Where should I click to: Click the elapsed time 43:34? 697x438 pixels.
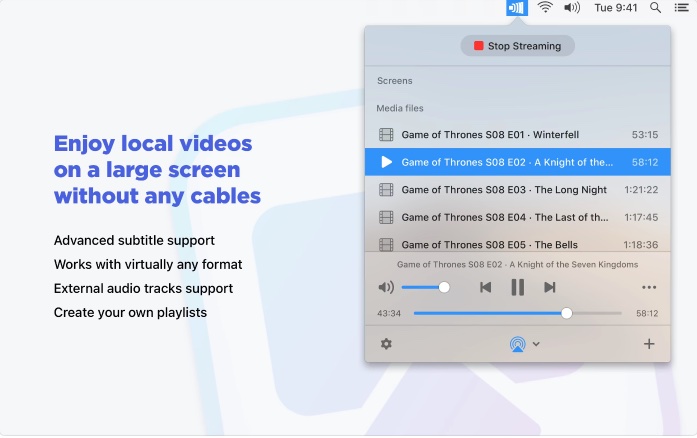click(389, 313)
